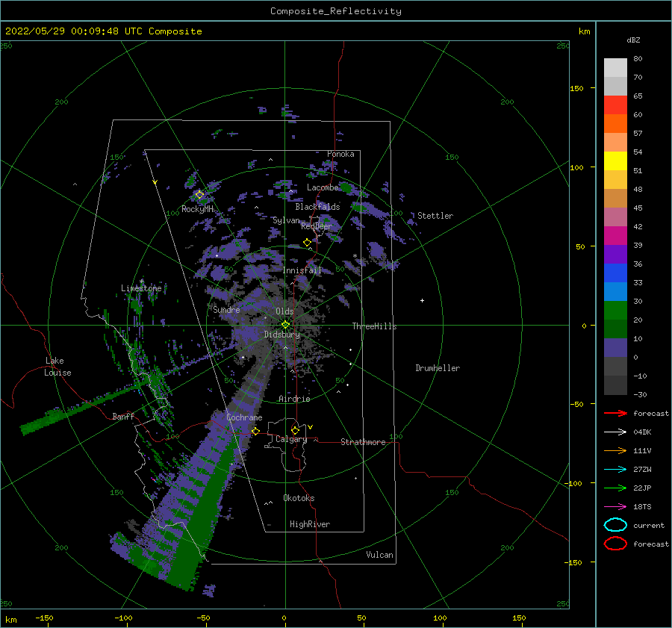Click the white plus marker north of Drumheller
672x628 pixels.
pos(422,300)
